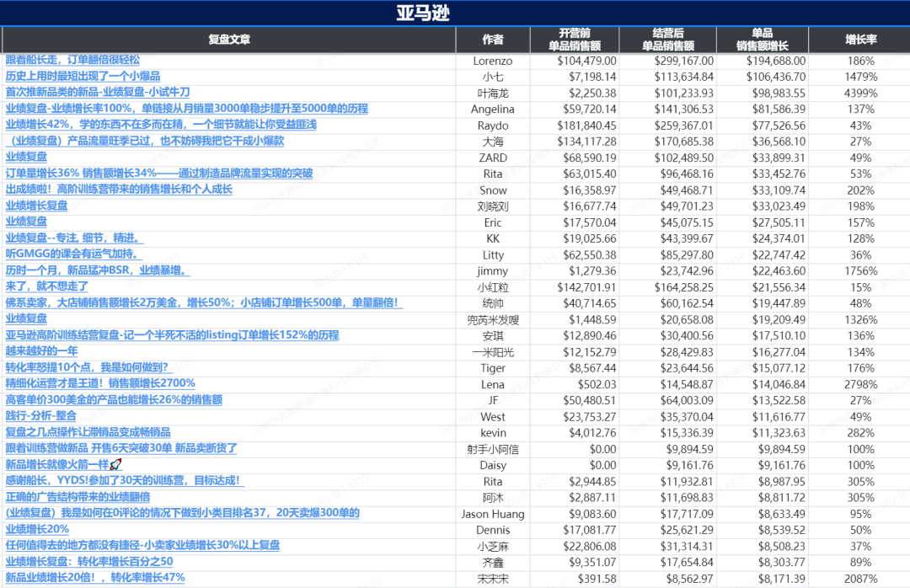This screenshot has width=910, height=588.
Task: Select author cell Tiger
Action: coord(493,368)
